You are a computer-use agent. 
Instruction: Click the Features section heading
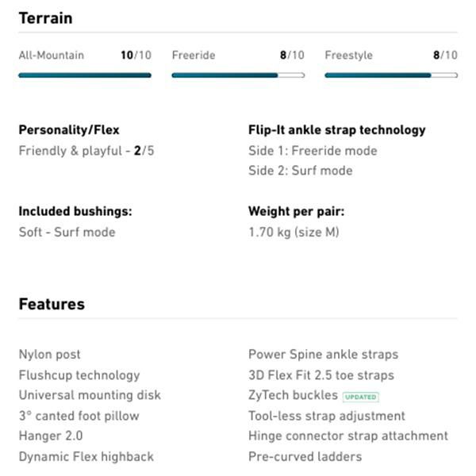(x=52, y=304)
